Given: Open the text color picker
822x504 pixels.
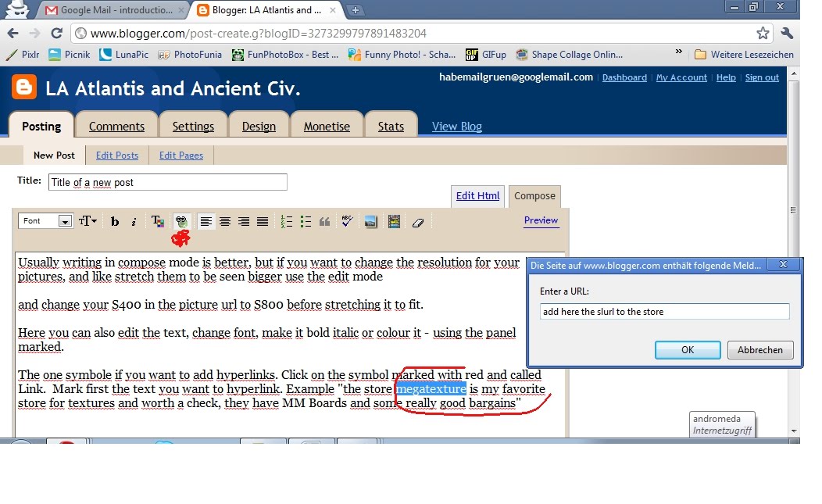Looking at the screenshot, I should pos(157,221).
